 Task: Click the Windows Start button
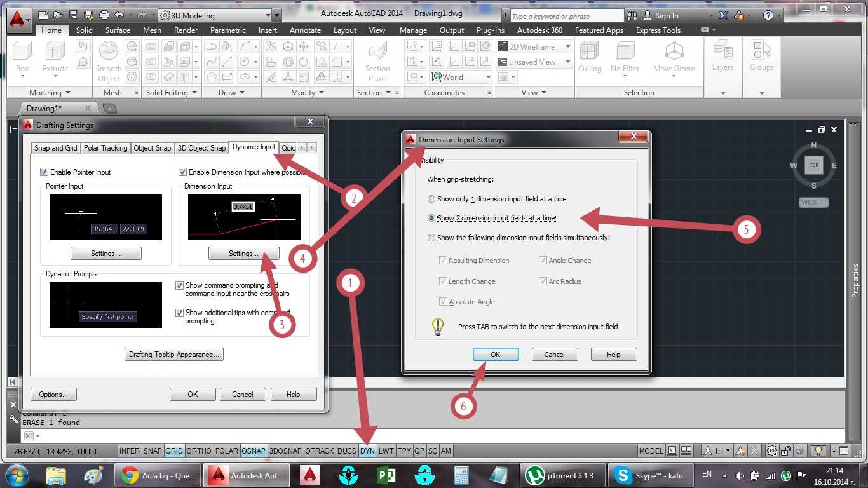(x=17, y=475)
